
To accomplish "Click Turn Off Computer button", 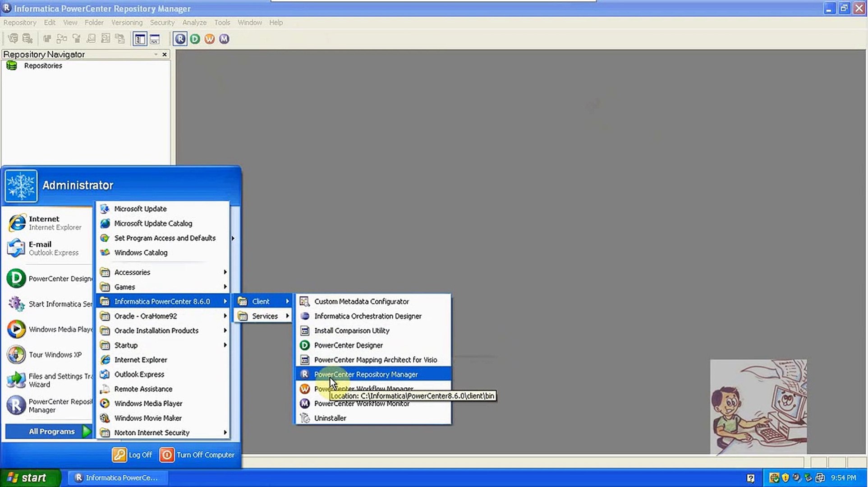I will (197, 455).
